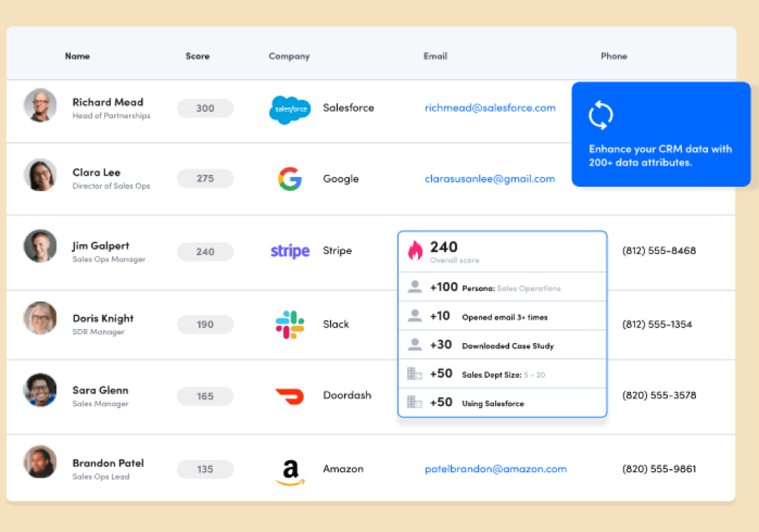The width and height of the screenshot is (759, 532).
Task: Click the +100 Persona score line
Action: (x=502, y=287)
